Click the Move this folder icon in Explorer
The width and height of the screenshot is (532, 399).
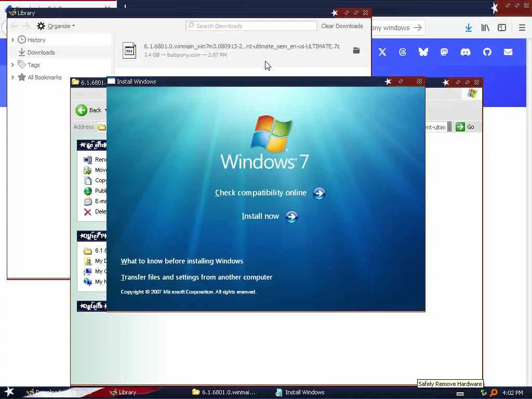(87, 170)
